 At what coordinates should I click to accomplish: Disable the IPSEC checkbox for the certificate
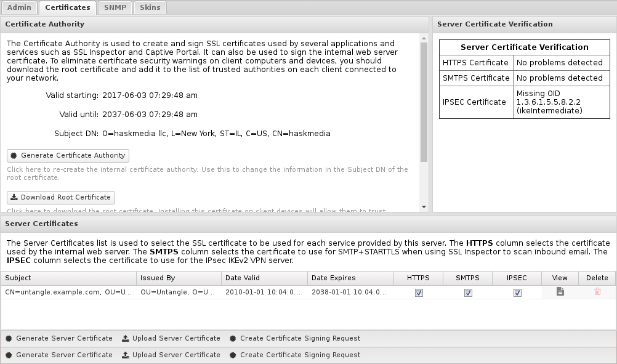point(517,293)
